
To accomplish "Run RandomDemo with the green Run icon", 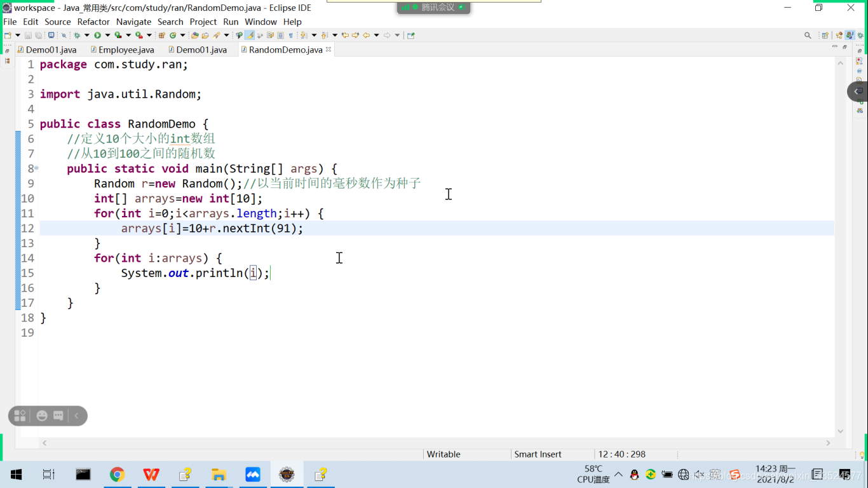I will [98, 35].
